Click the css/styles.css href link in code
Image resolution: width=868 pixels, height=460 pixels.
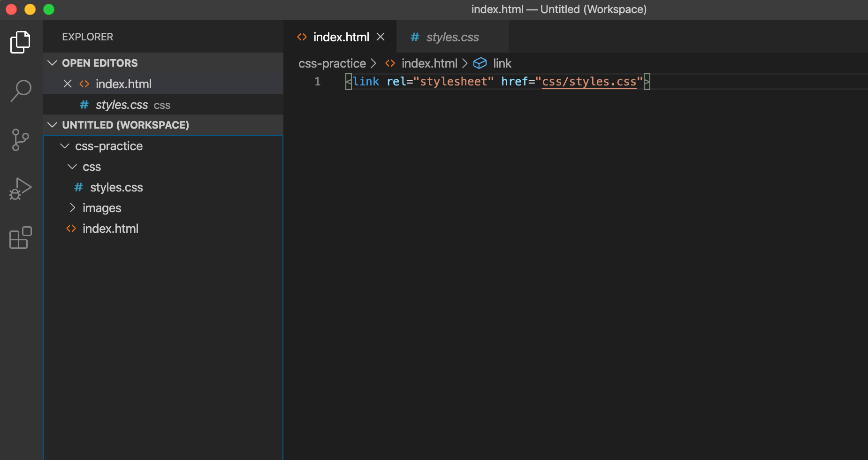[589, 82]
